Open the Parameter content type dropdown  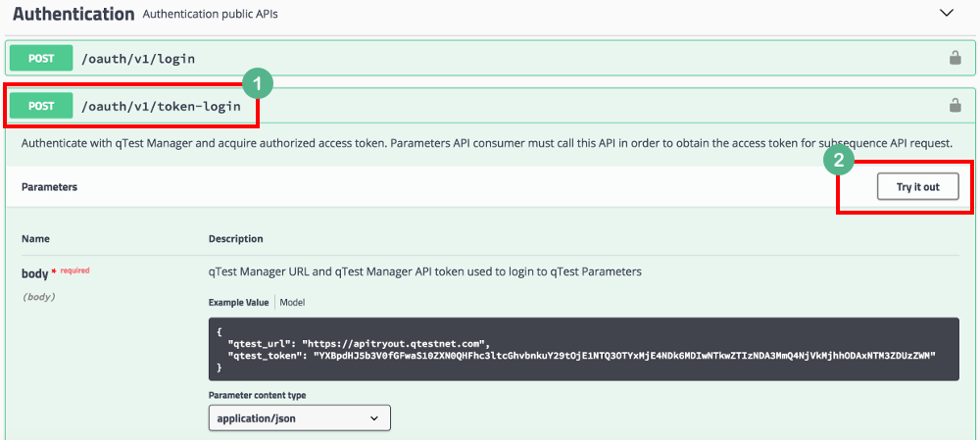click(299, 417)
